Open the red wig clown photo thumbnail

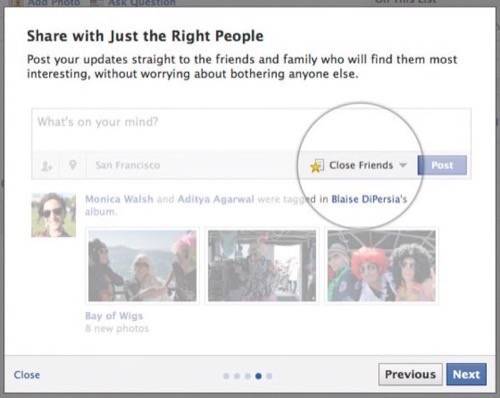coord(381,266)
